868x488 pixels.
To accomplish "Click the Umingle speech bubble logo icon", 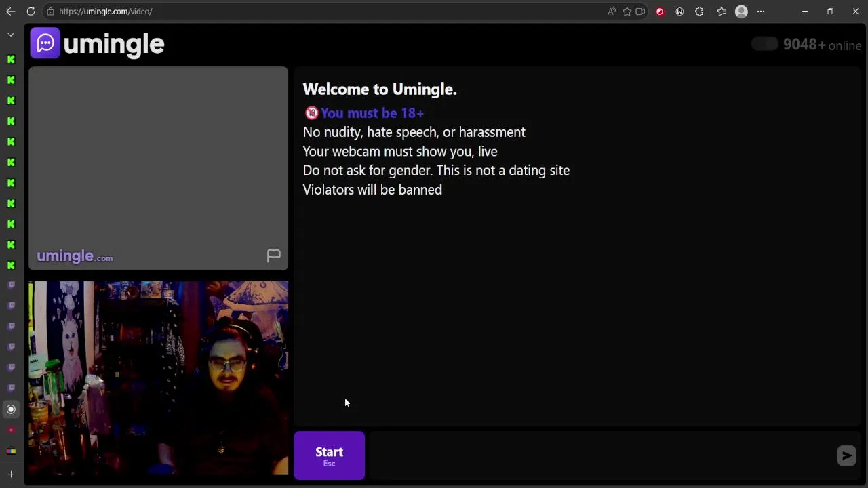I will (45, 43).
